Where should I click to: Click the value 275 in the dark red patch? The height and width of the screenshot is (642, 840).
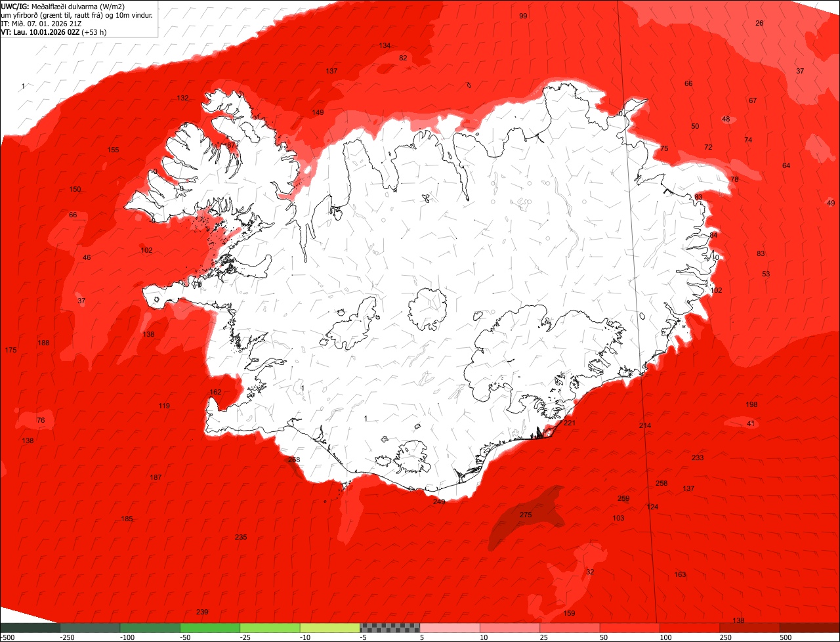(526, 515)
